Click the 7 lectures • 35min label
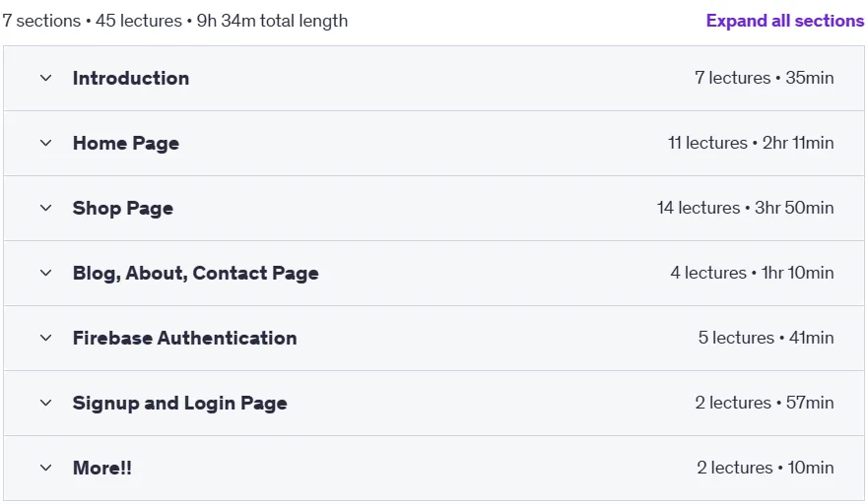867x504 pixels. [x=765, y=78]
